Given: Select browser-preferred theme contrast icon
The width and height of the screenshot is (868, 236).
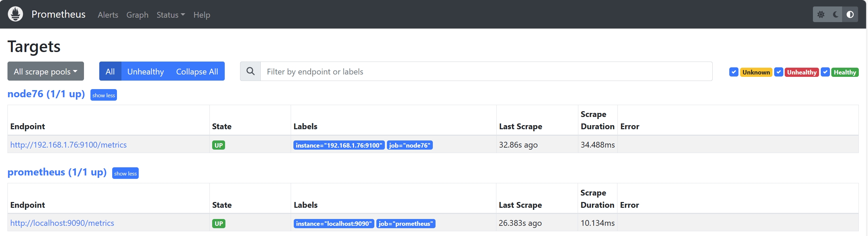Looking at the screenshot, I should 850,15.
